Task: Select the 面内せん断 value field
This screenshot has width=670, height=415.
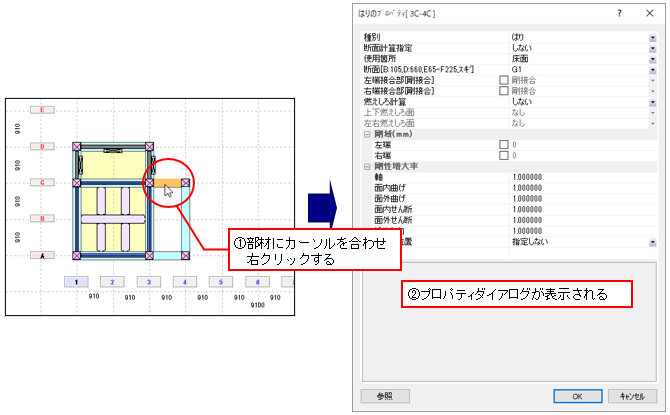Action: (x=583, y=209)
